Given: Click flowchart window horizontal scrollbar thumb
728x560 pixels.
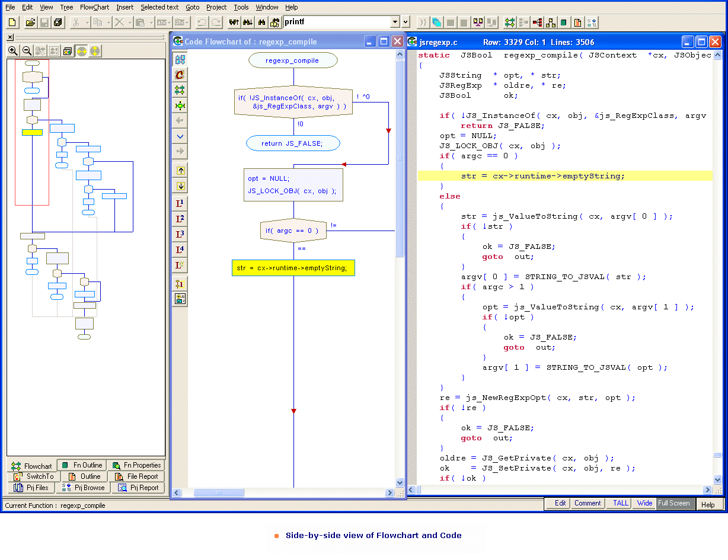Looking at the screenshot, I should (218, 492).
